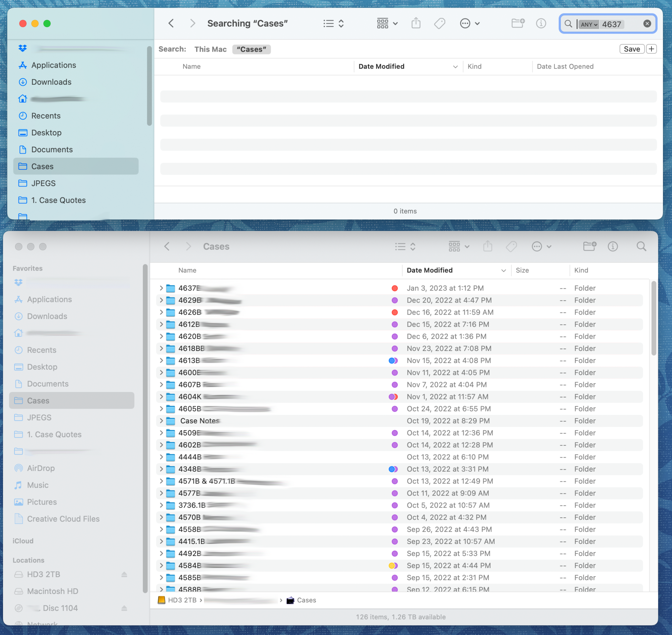This screenshot has height=635, width=672.
Task: Click the Save search button
Action: (x=631, y=49)
